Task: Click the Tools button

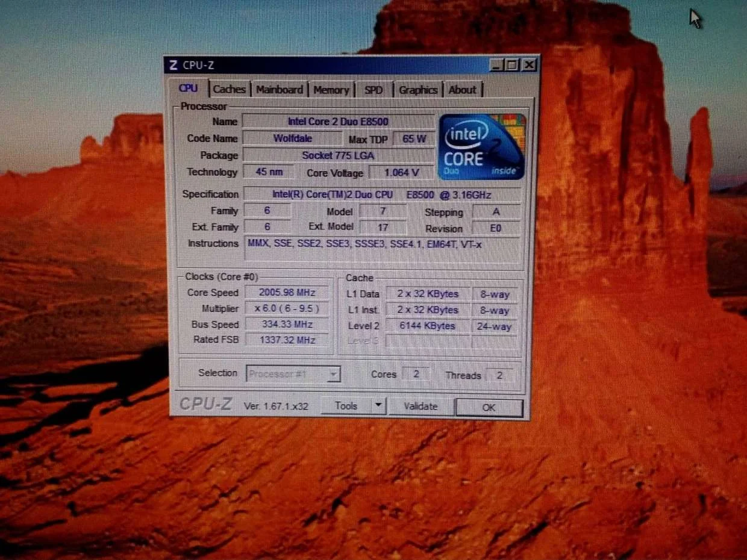Action: pos(346,406)
